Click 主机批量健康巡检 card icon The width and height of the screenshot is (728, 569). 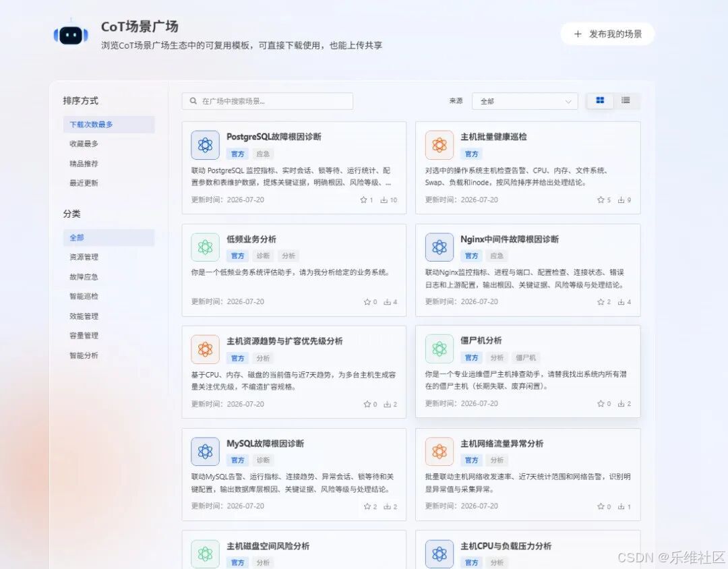click(439, 145)
